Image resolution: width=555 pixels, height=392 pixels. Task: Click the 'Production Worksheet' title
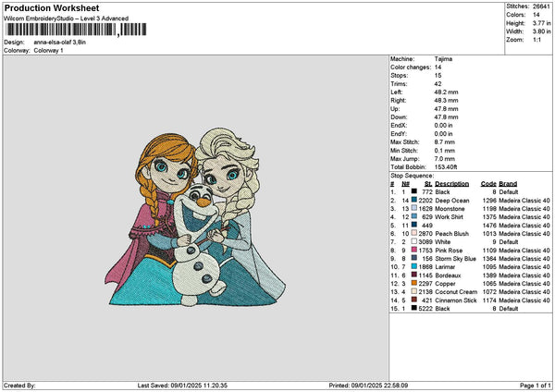52,7
